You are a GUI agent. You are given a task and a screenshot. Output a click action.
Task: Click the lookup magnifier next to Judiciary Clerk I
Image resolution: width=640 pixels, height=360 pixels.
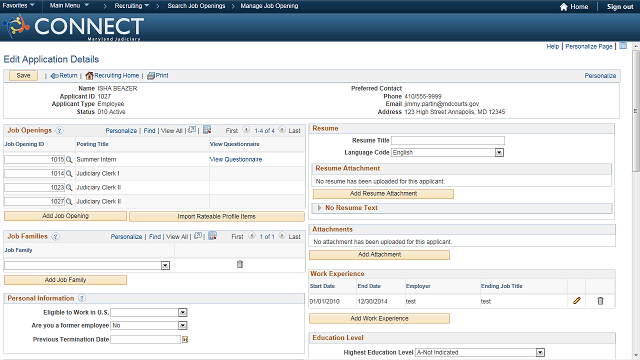coord(69,173)
